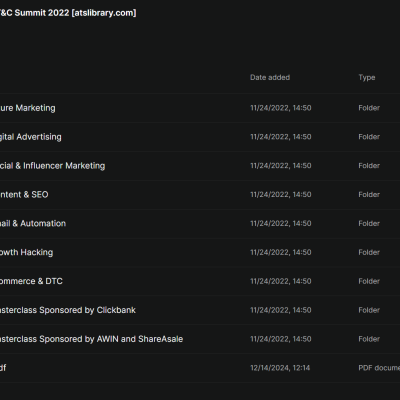
Task: Click date cell in the AWIN and ShareAsale row
Action: (281, 339)
